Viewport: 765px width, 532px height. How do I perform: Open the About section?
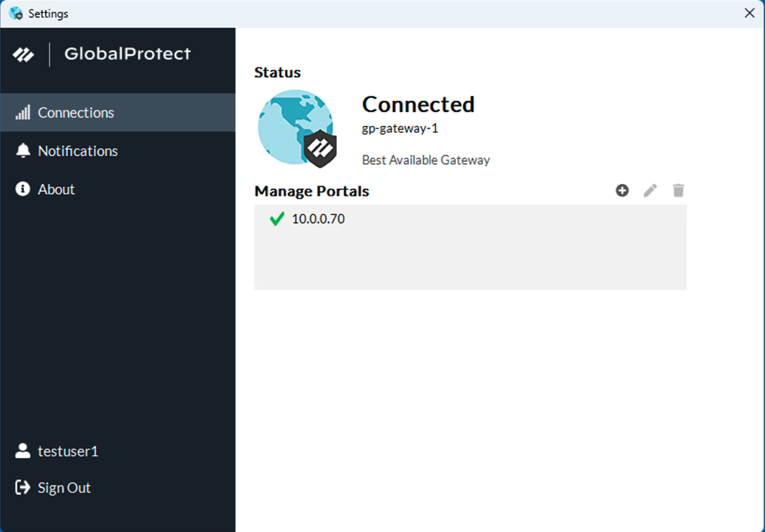(56, 190)
